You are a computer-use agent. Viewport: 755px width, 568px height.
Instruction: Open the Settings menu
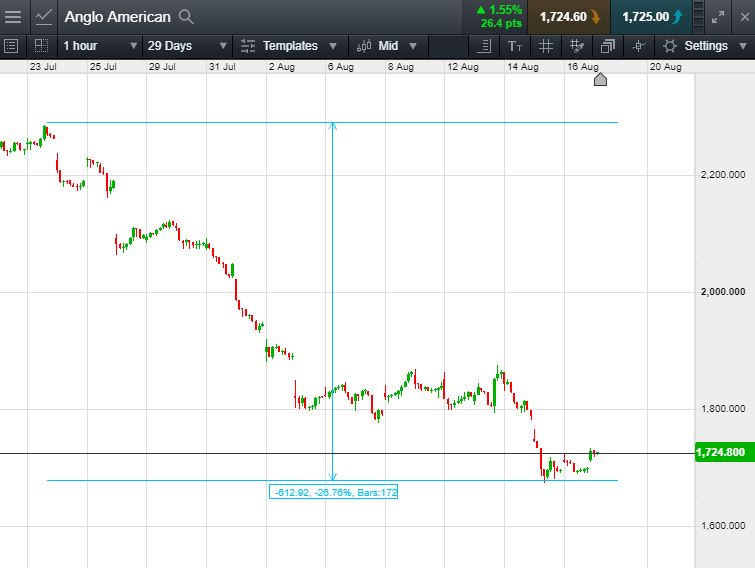[705, 46]
